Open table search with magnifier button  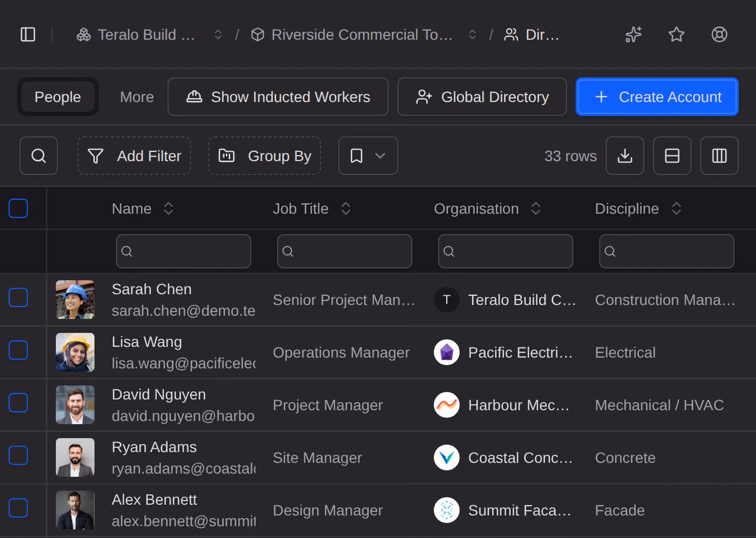click(39, 156)
